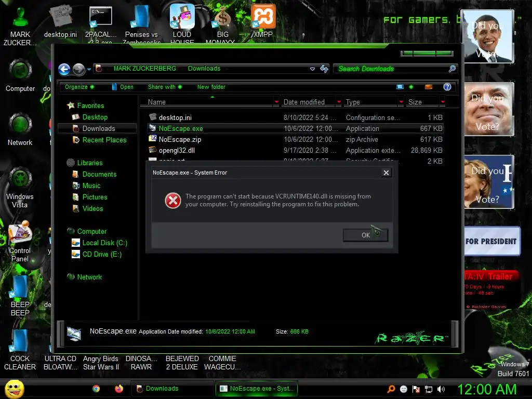Open the Music library
This screenshot has height=399, width=532.
point(87,186)
